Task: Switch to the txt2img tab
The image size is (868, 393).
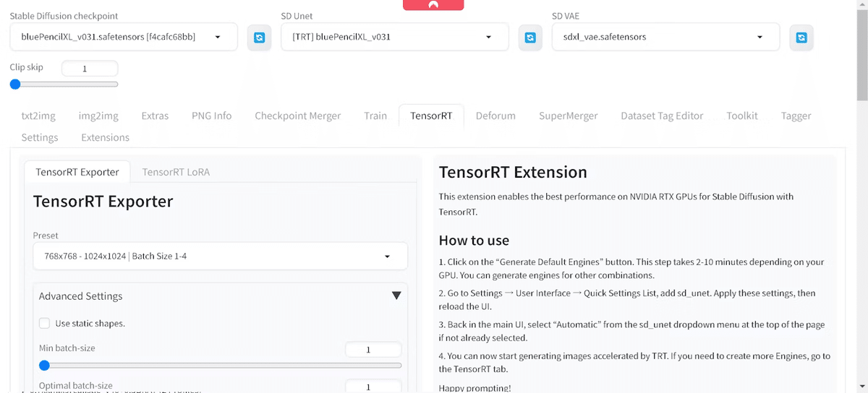Action: (38, 116)
